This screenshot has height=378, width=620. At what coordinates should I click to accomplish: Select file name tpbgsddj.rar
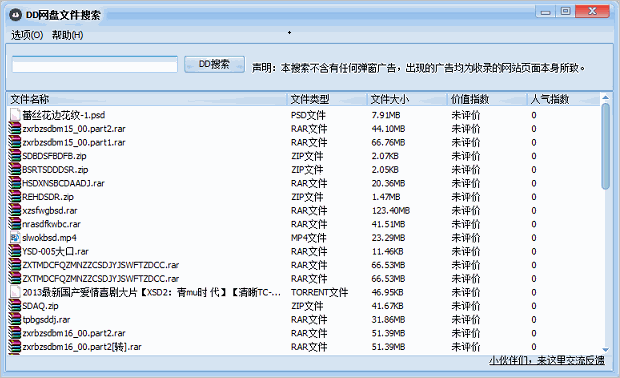coord(46,319)
